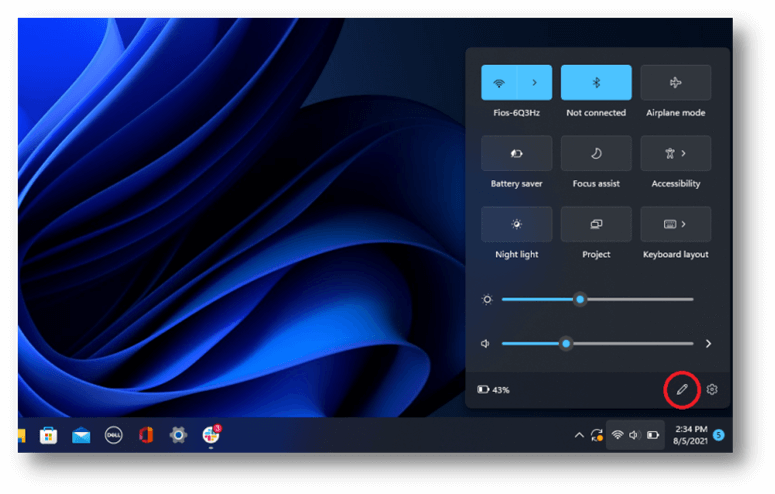Launch Dell app from taskbar
The width and height of the screenshot is (775, 494).
coord(114,435)
